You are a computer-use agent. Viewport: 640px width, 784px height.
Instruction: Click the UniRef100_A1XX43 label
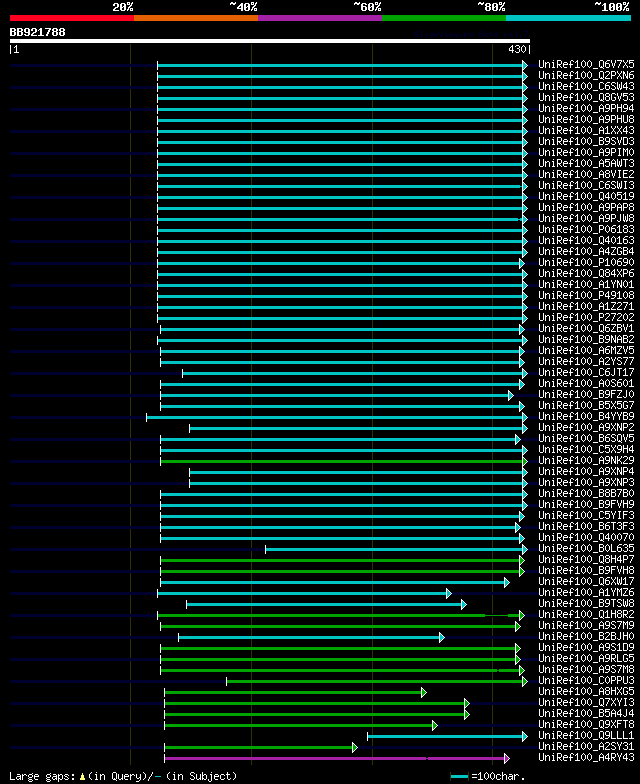(586, 130)
